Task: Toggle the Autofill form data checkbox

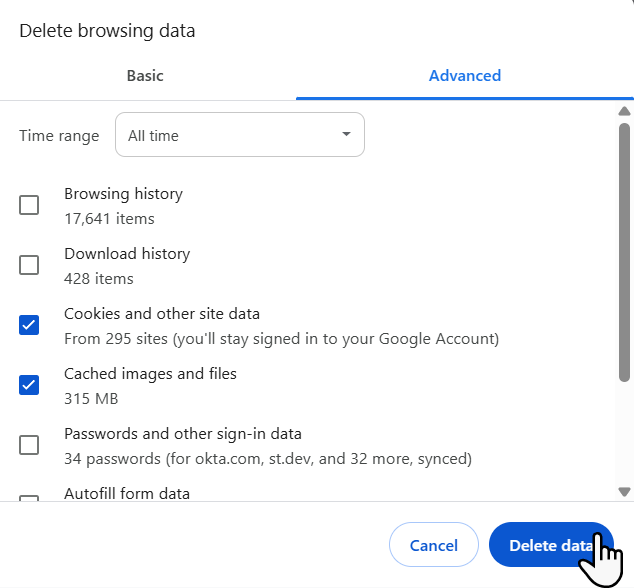Action: (x=29, y=497)
